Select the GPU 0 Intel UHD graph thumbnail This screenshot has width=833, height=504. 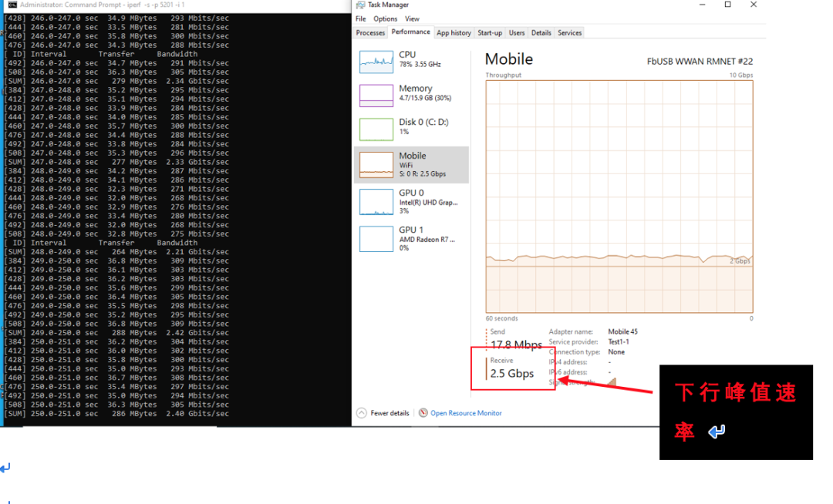[376, 202]
